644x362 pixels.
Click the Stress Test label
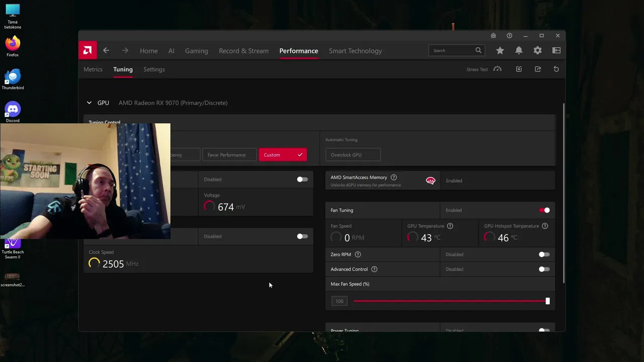point(477,69)
